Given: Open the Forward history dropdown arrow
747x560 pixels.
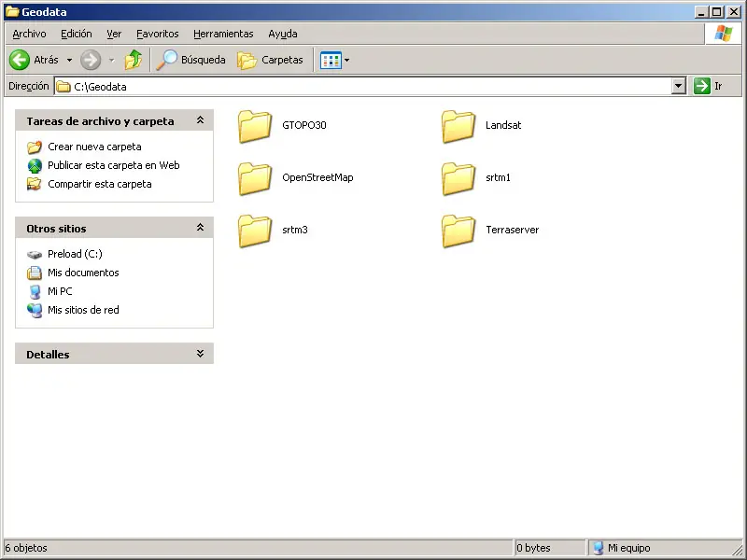Looking at the screenshot, I should click(111, 60).
